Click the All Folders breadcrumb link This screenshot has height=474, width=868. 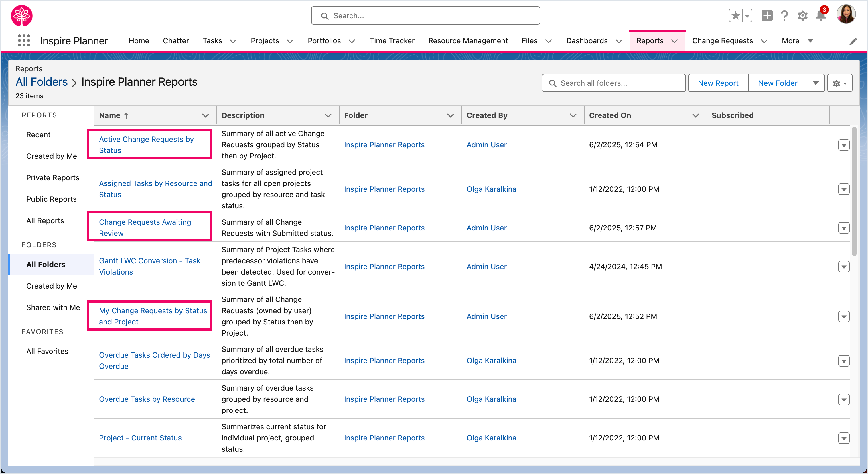pyautogui.click(x=42, y=82)
